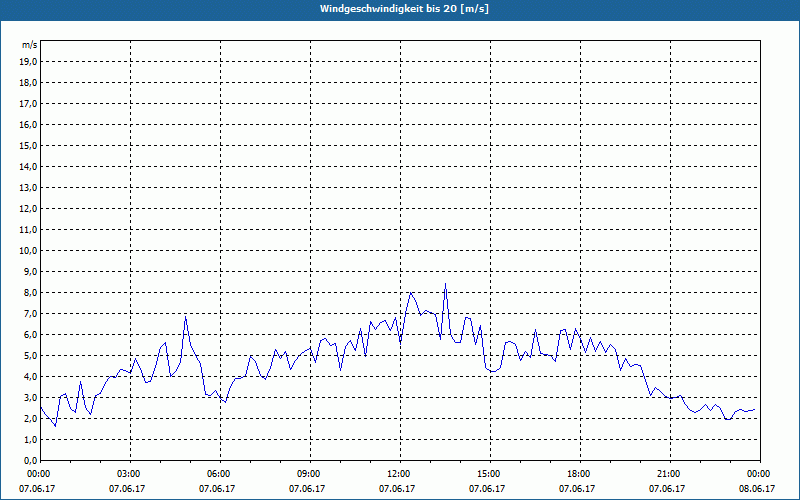Image resolution: width=800 pixels, height=500 pixels.
Task: Choose the "15:00" time label
Action: point(490,474)
